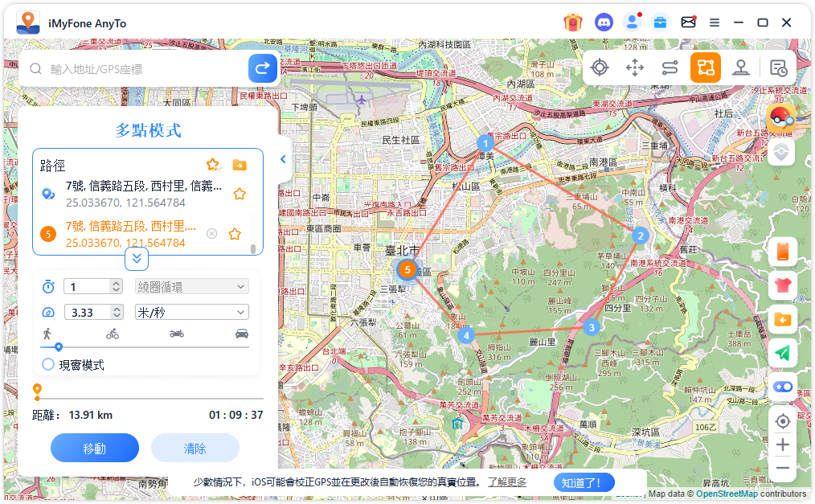Open the mail messages icon

point(688,23)
